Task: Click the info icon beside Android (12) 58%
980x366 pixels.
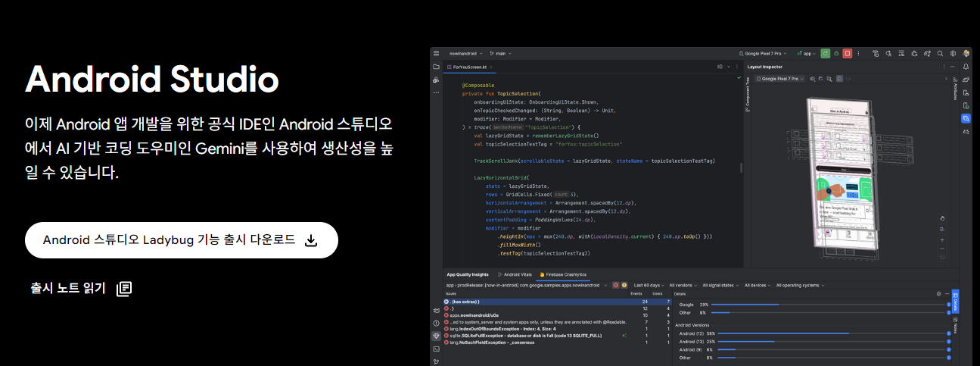Action: point(949,333)
